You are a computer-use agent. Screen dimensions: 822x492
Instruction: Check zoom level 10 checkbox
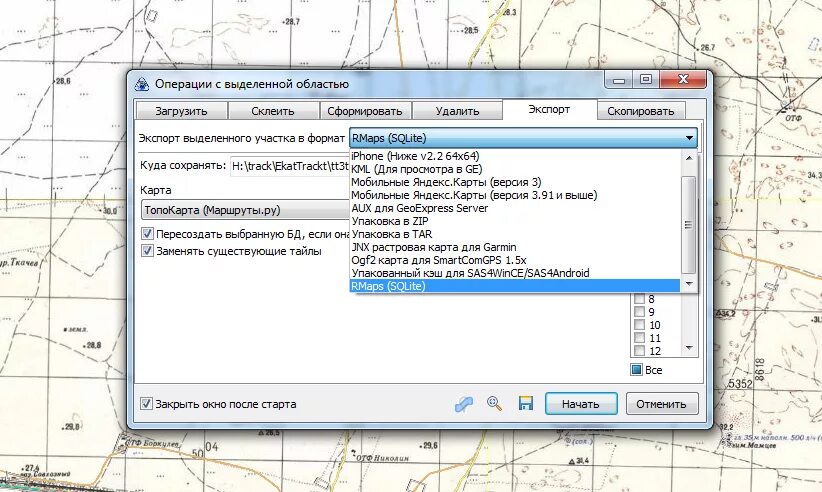(x=639, y=325)
